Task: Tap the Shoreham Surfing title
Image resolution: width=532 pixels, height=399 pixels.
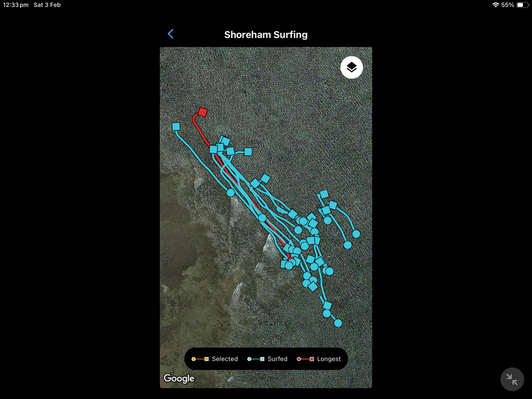Action: [x=266, y=35]
